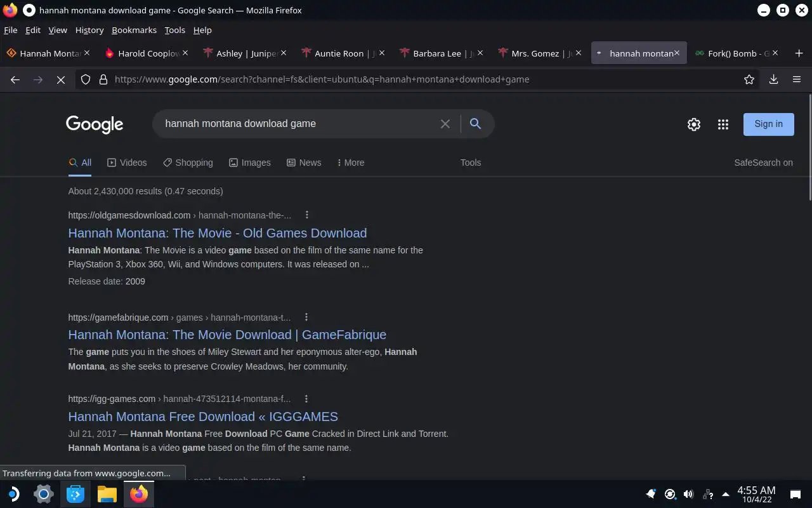
Task: Launch System Settings from the taskbar
Action: click(x=44, y=494)
